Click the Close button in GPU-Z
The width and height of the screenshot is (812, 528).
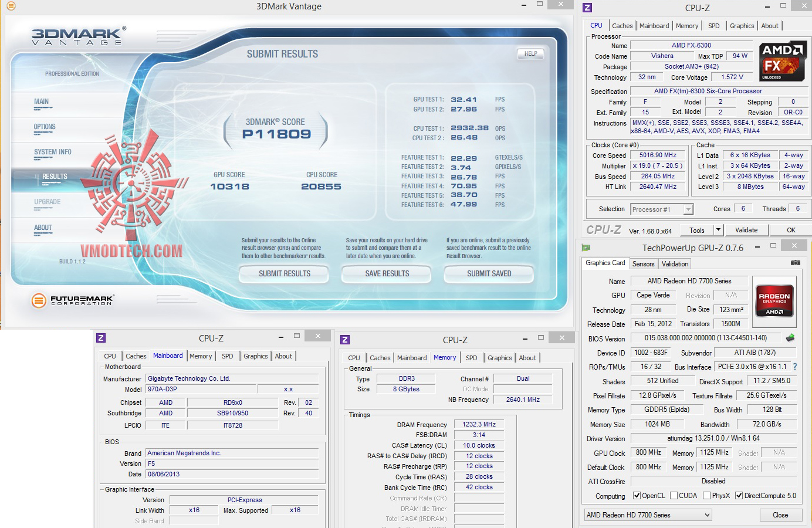780,515
